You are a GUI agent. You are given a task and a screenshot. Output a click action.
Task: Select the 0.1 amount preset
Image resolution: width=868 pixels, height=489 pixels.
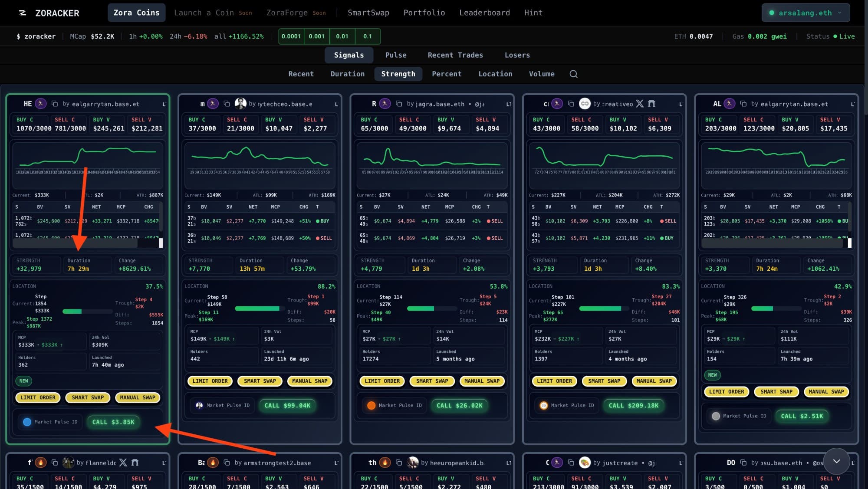coord(367,36)
